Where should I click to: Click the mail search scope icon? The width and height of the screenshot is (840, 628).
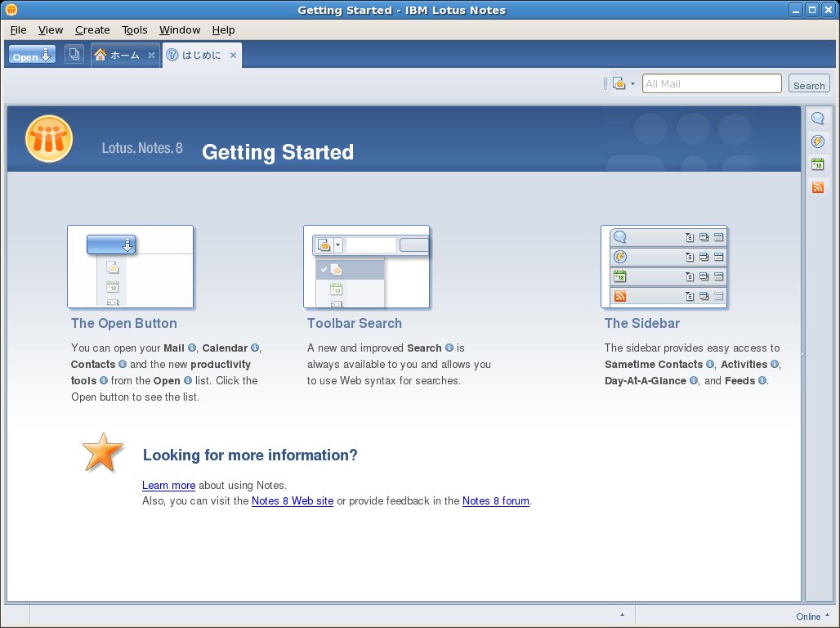pos(619,83)
